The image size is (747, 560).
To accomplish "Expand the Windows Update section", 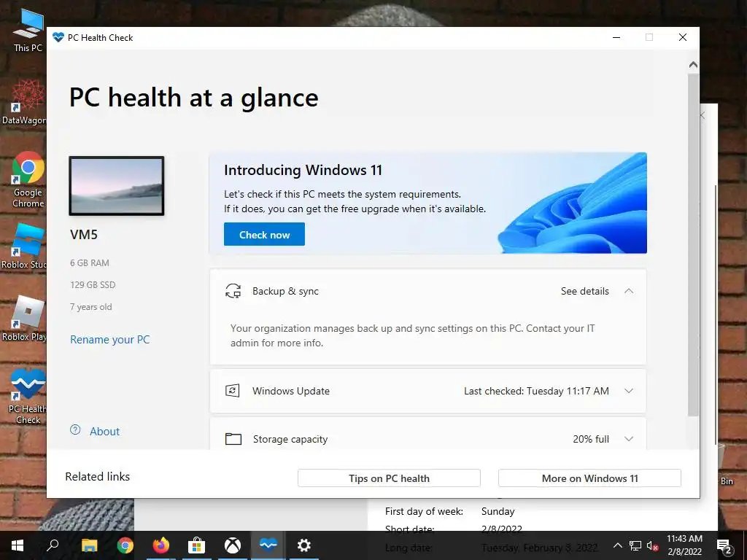I will (629, 391).
